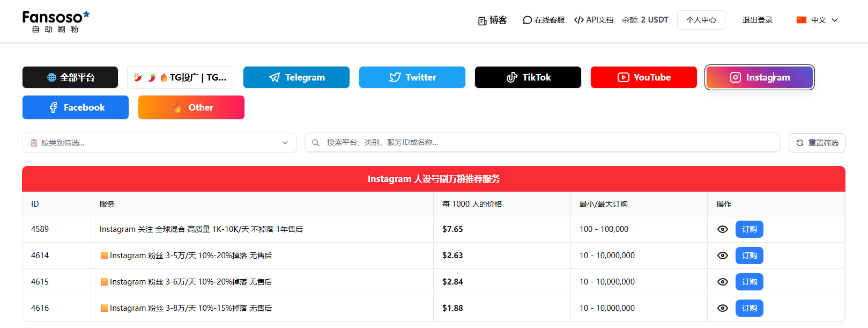Expand the 中文 language dropdown chevron
Image resolution: width=868 pixels, height=328 pixels.
pos(835,20)
